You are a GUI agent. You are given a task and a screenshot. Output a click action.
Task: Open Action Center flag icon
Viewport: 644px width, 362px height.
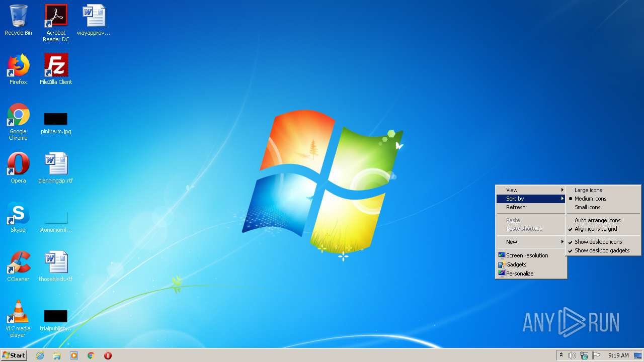(596, 355)
